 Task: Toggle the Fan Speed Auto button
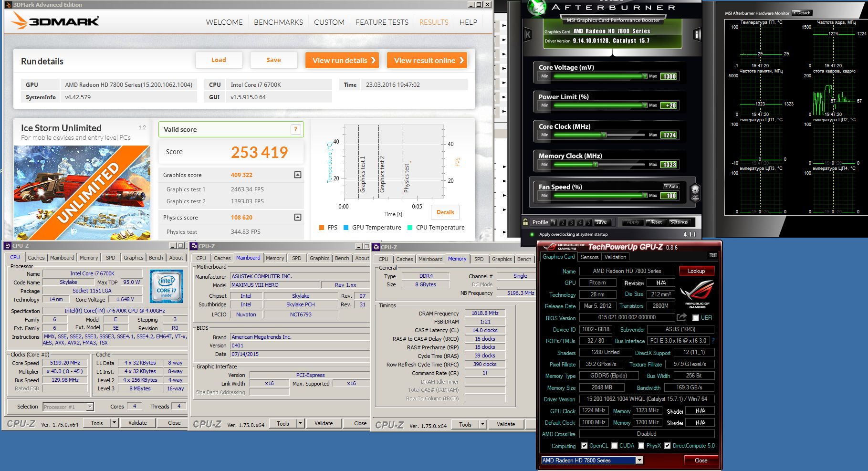(x=671, y=187)
